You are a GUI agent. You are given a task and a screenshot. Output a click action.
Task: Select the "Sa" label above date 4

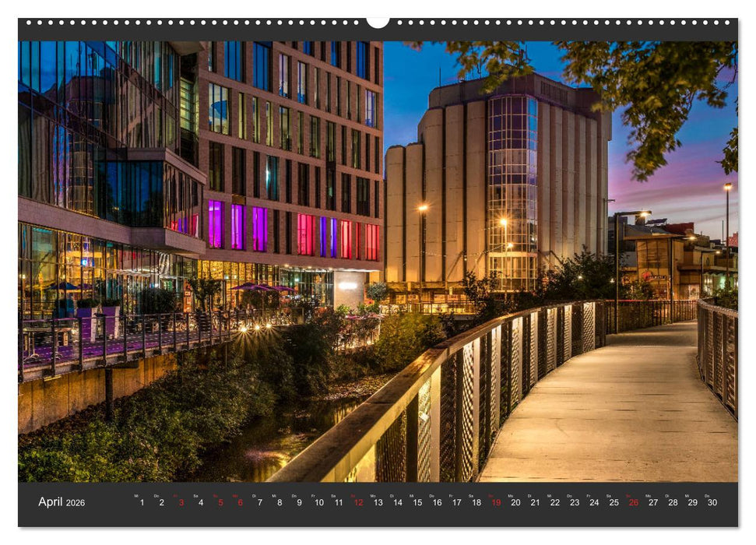(x=197, y=496)
